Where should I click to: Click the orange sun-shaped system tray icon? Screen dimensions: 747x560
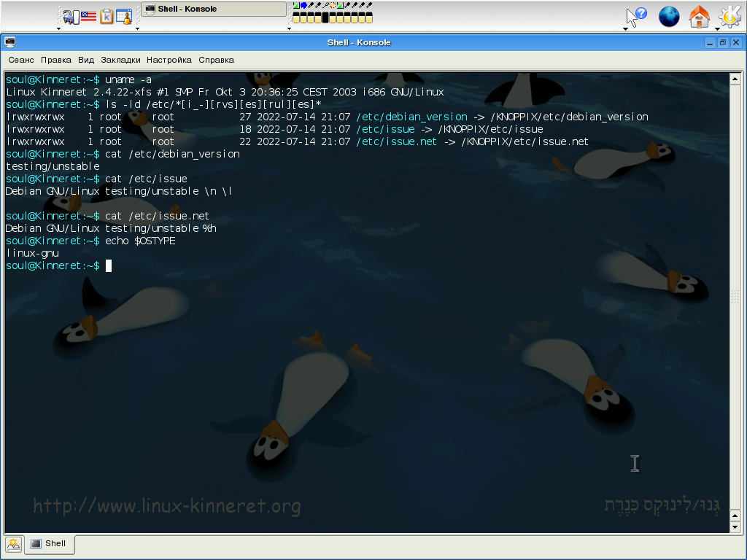tap(333, 5)
